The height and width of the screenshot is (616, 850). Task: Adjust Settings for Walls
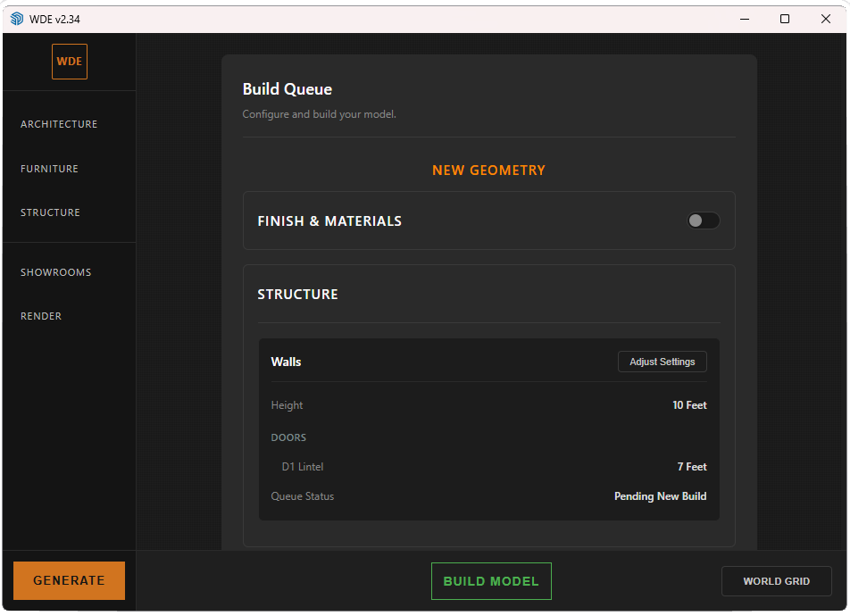662,362
